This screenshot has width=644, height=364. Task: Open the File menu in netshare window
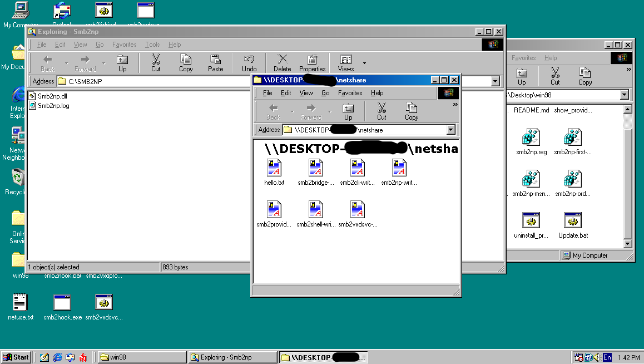267,93
